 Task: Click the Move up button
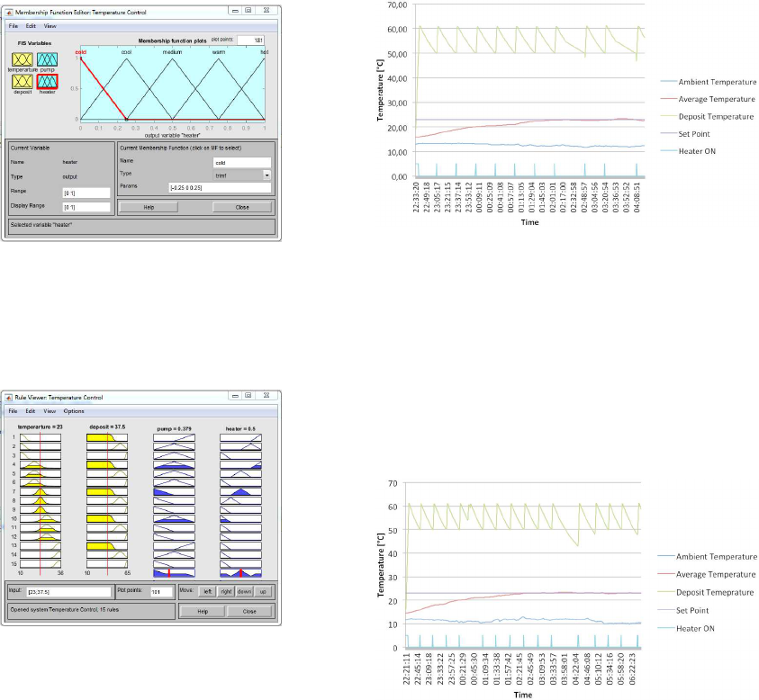[x=263, y=591]
